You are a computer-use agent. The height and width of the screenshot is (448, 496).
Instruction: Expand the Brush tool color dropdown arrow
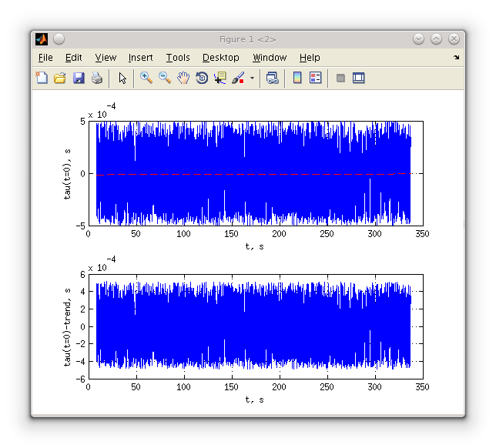pyautogui.click(x=252, y=79)
